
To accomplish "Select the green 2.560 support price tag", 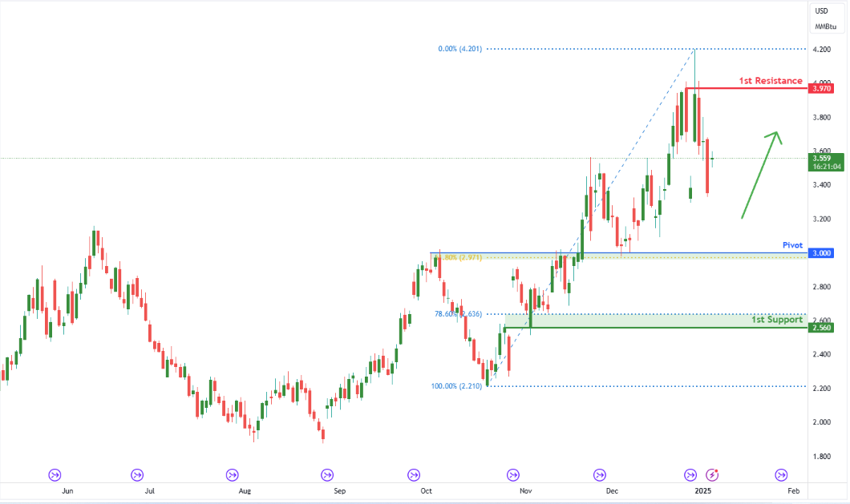I will pos(820,328).
